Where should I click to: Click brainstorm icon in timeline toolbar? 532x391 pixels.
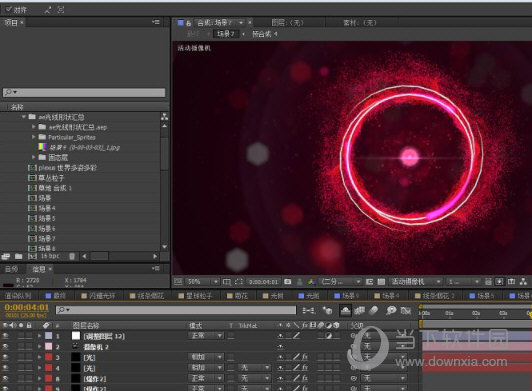coord(391,310)
